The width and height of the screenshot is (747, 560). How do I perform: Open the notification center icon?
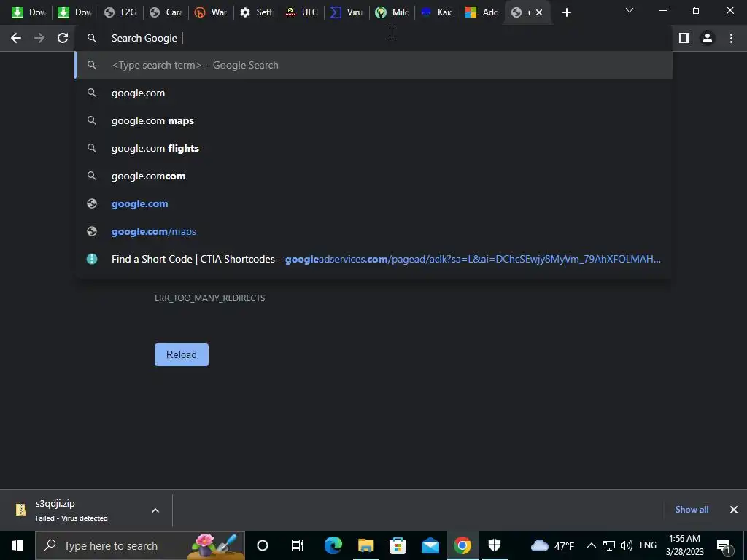click(x=724, y=545)
